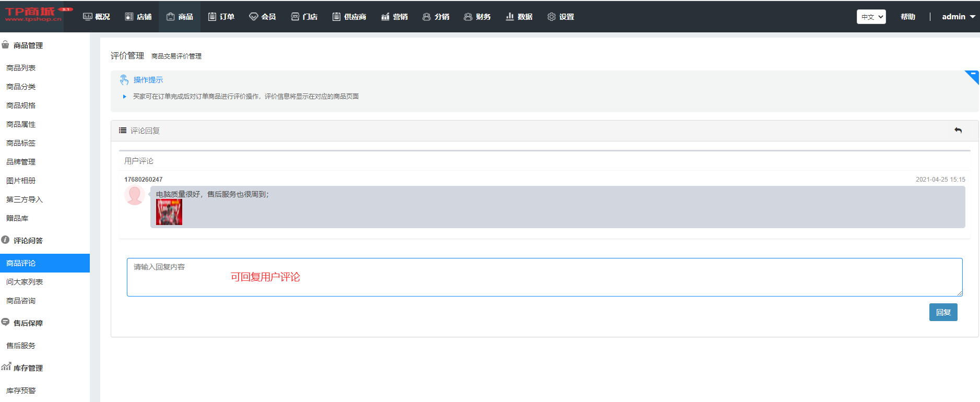
Task: Expand the admin account dropdown
Action: click(958, 17)
